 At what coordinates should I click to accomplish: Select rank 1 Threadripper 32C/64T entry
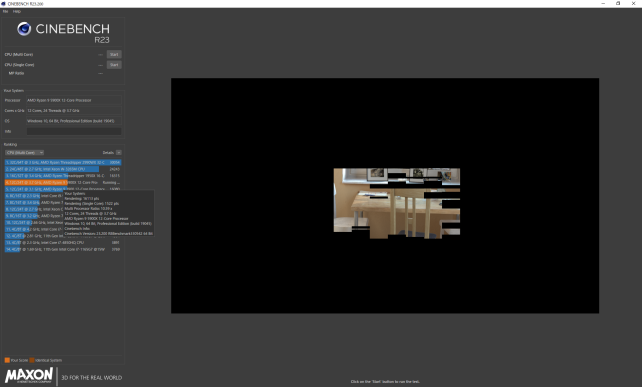tap(63, 163)
